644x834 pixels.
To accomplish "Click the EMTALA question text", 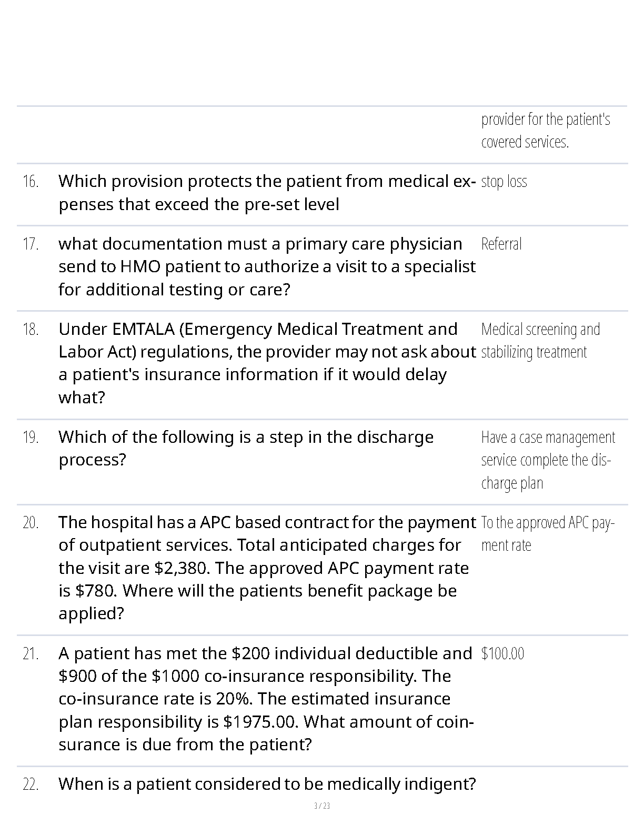I will pyautogui.click(x=267, y=363).
